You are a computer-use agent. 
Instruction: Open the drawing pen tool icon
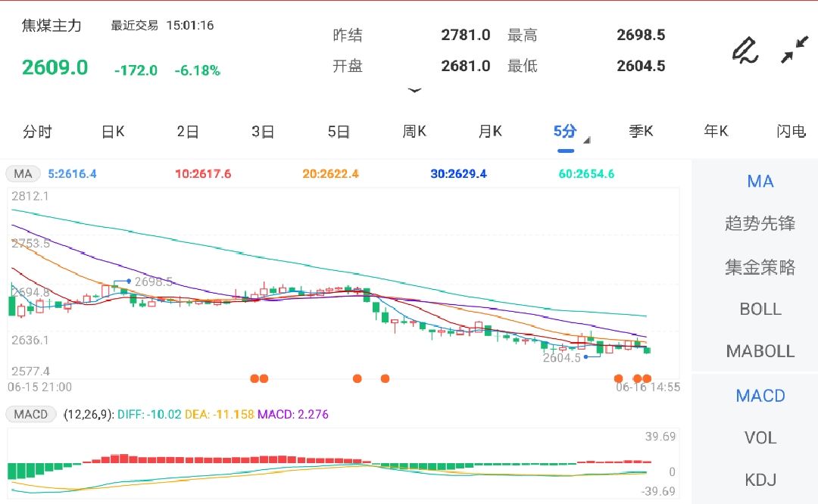tap(745, 50)
